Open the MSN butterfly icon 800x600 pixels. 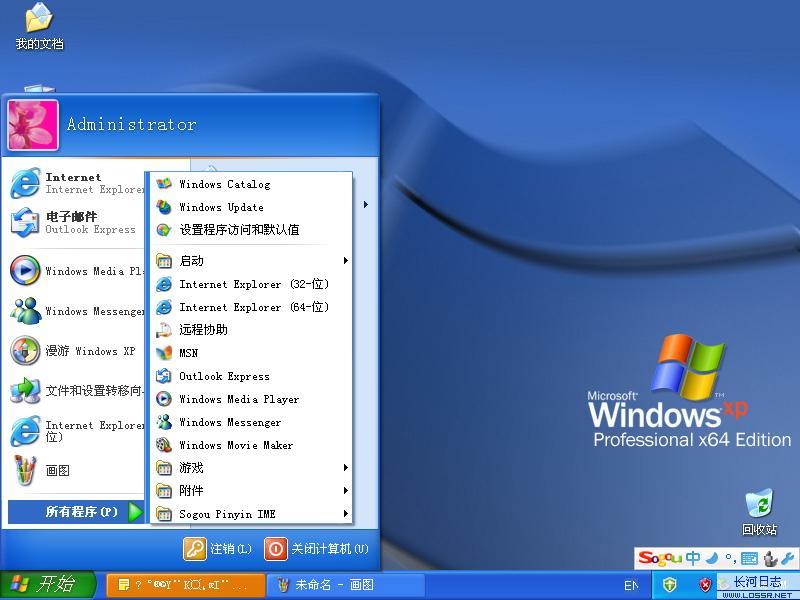164,353
